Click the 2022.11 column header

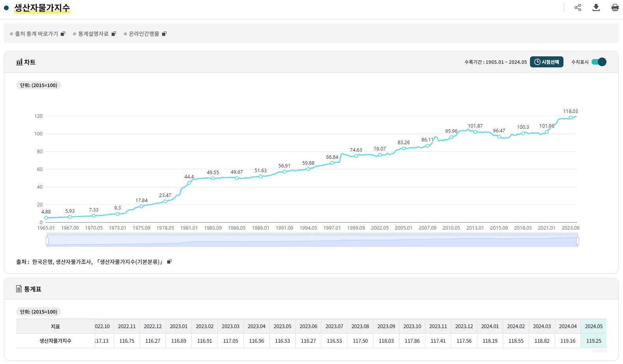point(127,326)
